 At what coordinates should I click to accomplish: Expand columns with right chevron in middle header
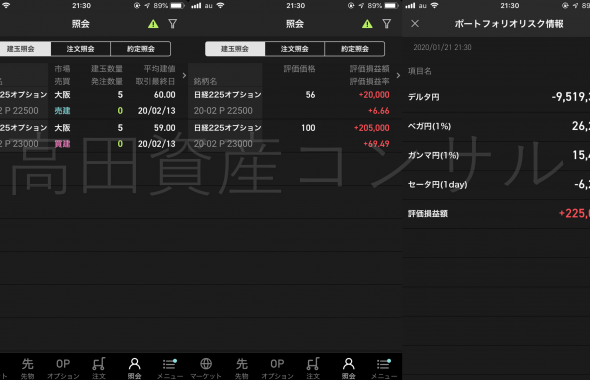(398, 75)
